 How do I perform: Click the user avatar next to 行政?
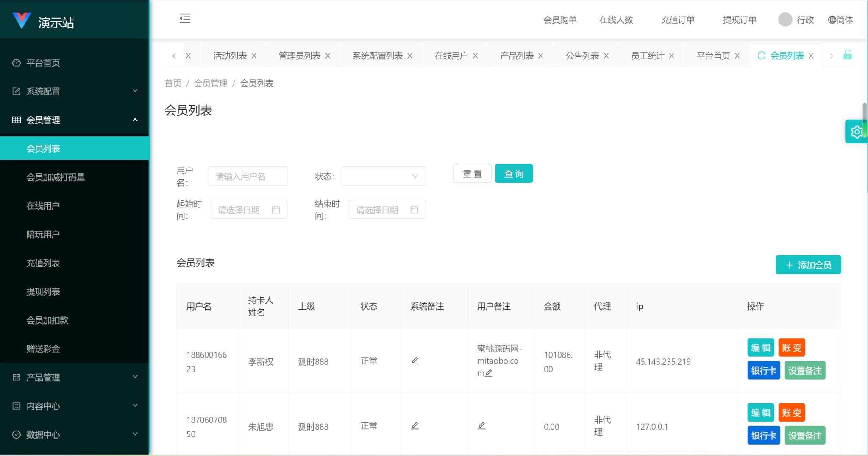coord(785,20)
